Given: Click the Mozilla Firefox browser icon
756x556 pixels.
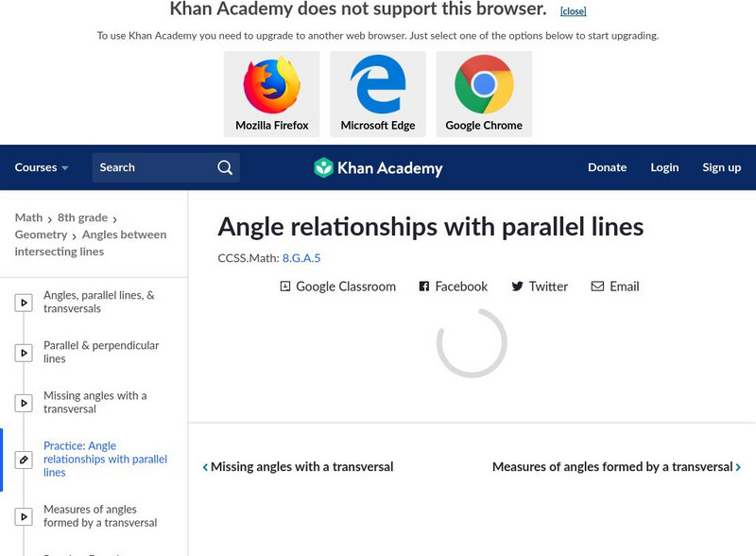Looking at the screenshot, I should click(272, 85).
